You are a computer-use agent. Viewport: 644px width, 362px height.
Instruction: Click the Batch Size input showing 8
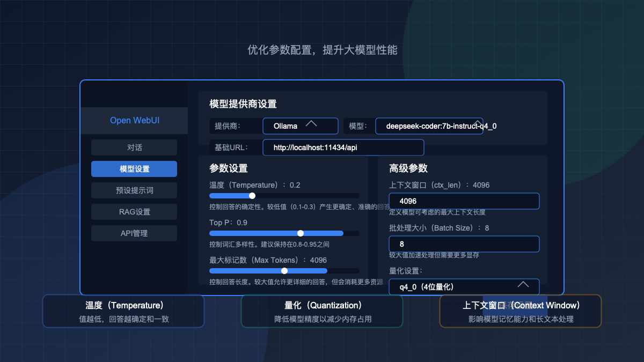point(464,244)
